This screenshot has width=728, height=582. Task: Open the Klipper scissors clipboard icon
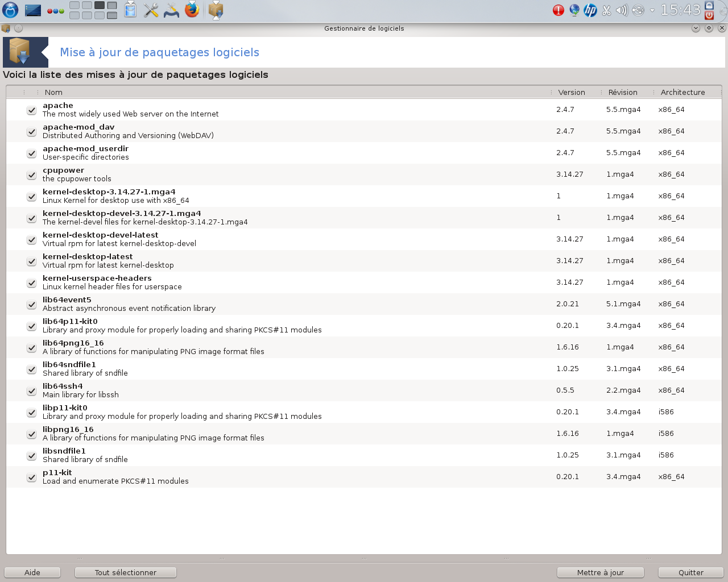pos(606,10)
